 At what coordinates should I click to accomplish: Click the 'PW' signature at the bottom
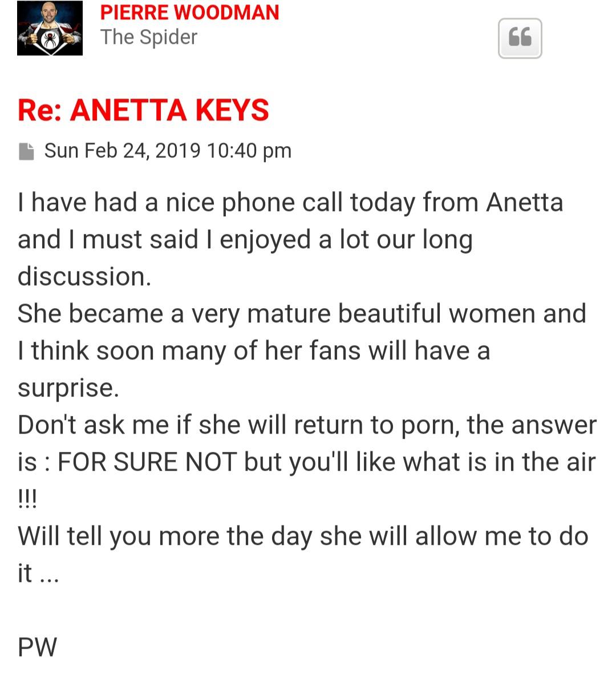tap(38, 647)
